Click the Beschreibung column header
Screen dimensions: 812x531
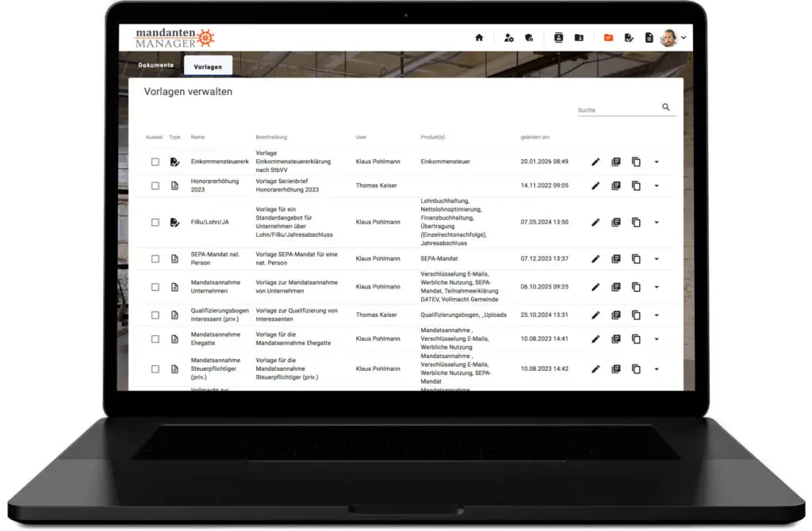(x=271, y=137)
